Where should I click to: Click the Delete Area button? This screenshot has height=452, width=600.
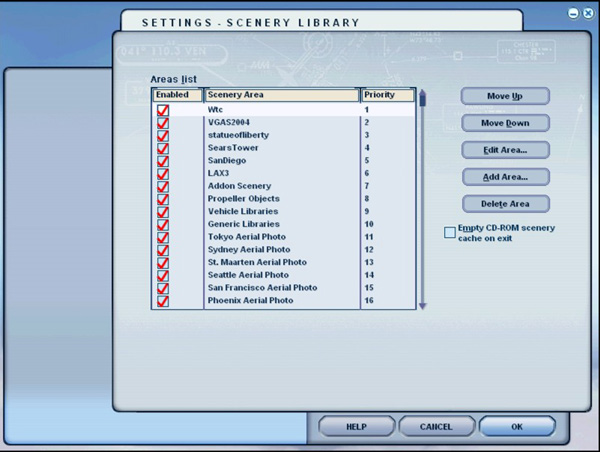click(x=505, y=204)
